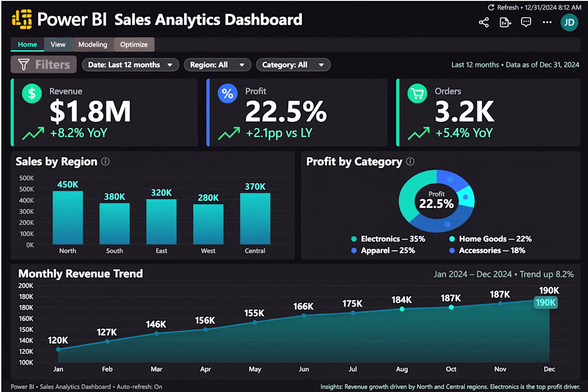Click the Revenue $1.8M value
The image size is (588, 392).
point(90,112)
